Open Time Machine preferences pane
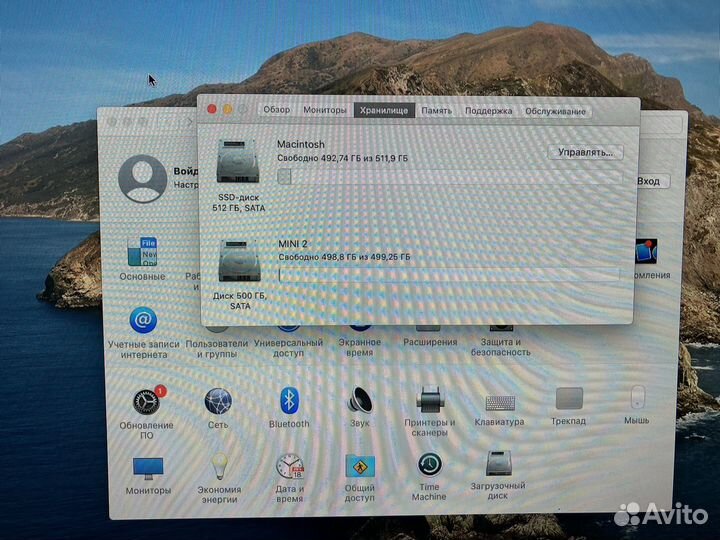Screen dimensions: 720x540 [430, 465]
